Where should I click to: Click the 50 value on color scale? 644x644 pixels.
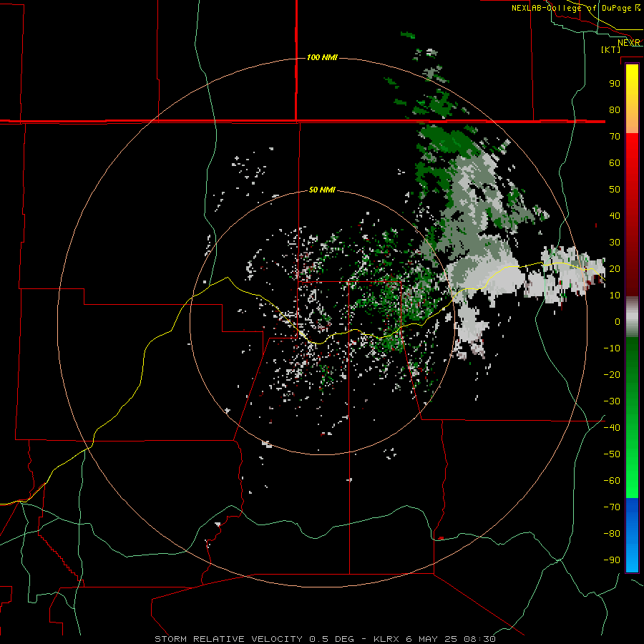point(615,190)
